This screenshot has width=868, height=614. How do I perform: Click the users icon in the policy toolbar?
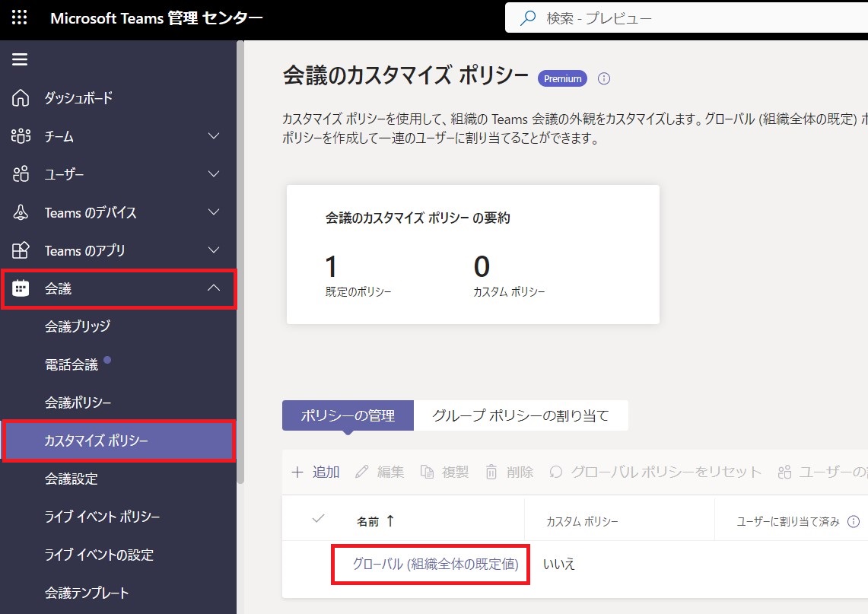click(x=784, y=472)
